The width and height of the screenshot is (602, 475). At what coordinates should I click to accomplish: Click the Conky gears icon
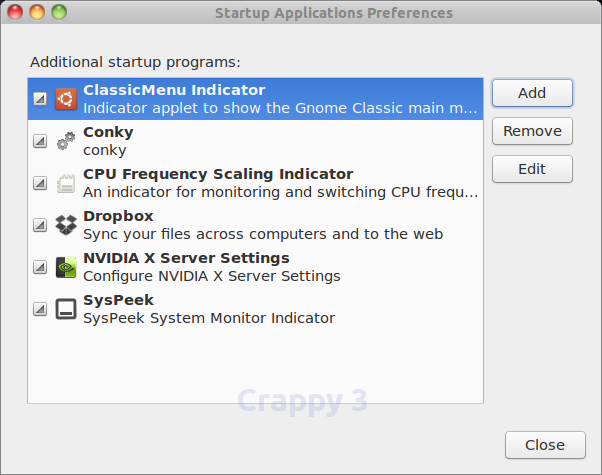click(x=66, y=141)
